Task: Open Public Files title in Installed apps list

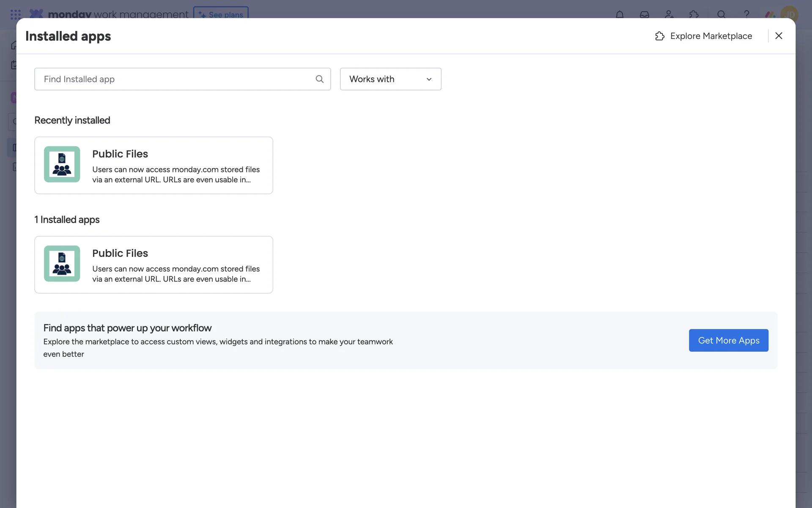Action: coord(120,253)
